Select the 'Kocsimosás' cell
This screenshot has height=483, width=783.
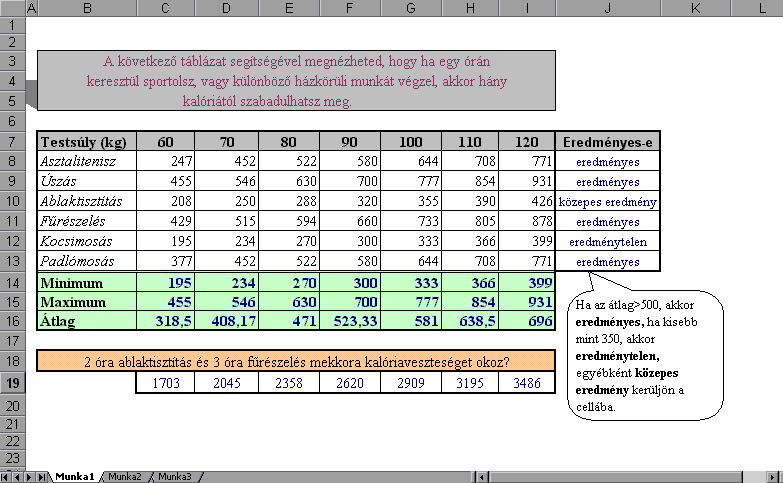[x=87, y=241]
